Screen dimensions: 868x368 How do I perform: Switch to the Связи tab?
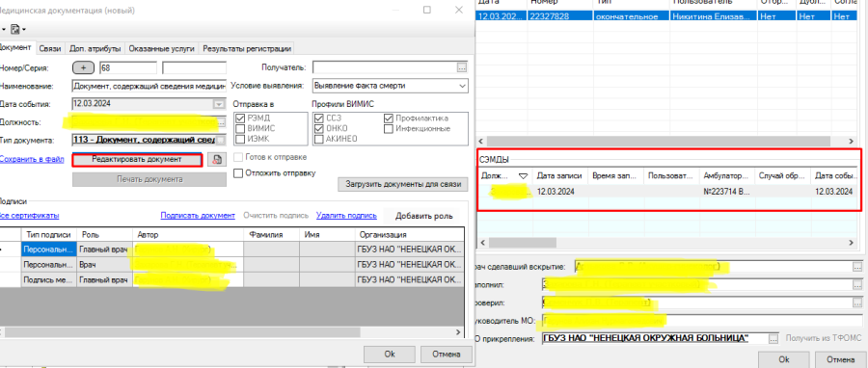pyautogui.click(x=50, y=48)
